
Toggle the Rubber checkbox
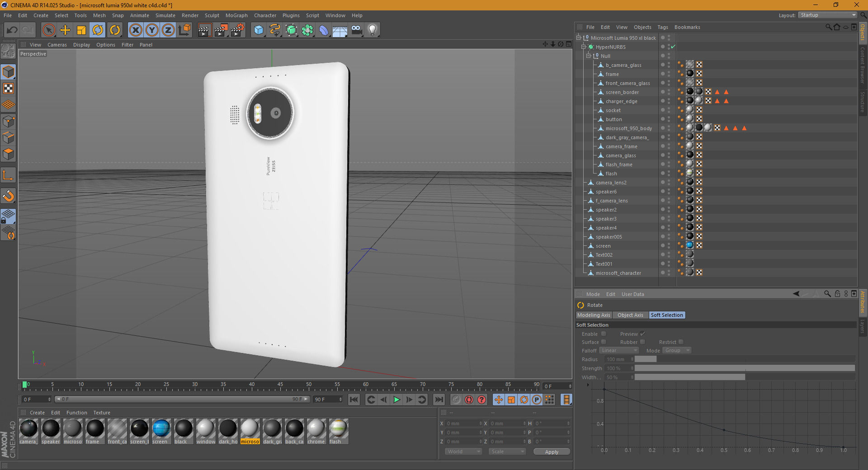(x=643, y=342)
